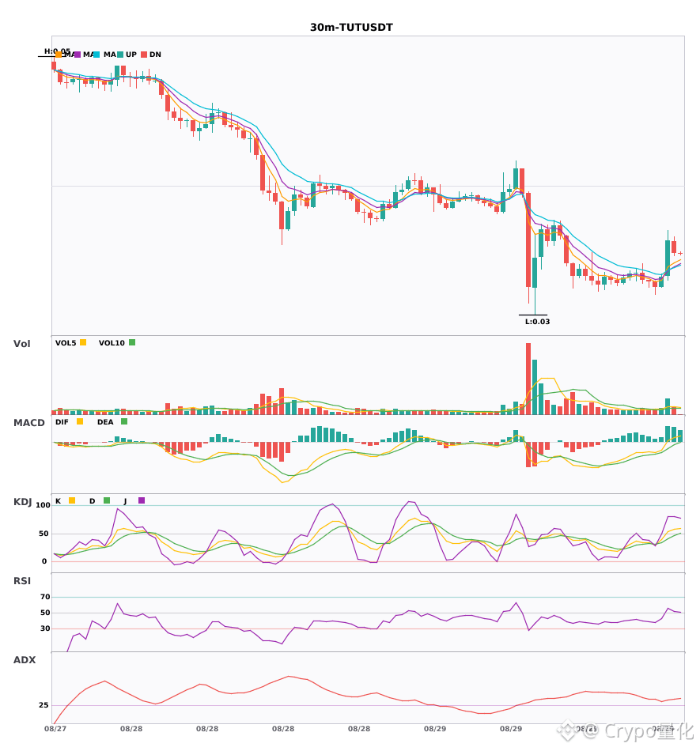Click the green VOL10 legend swatch
Viewport: 700px width, 751px height.
click(x=132, y=342)
